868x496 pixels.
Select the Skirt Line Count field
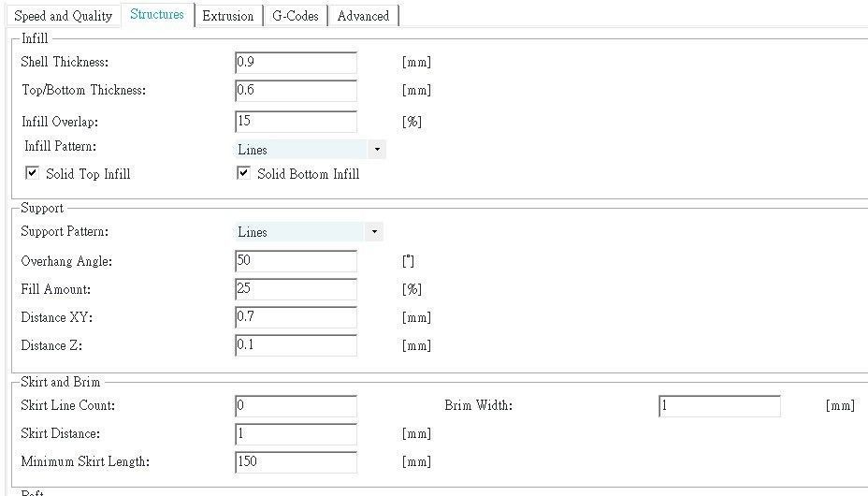click(x=296, y=406)
